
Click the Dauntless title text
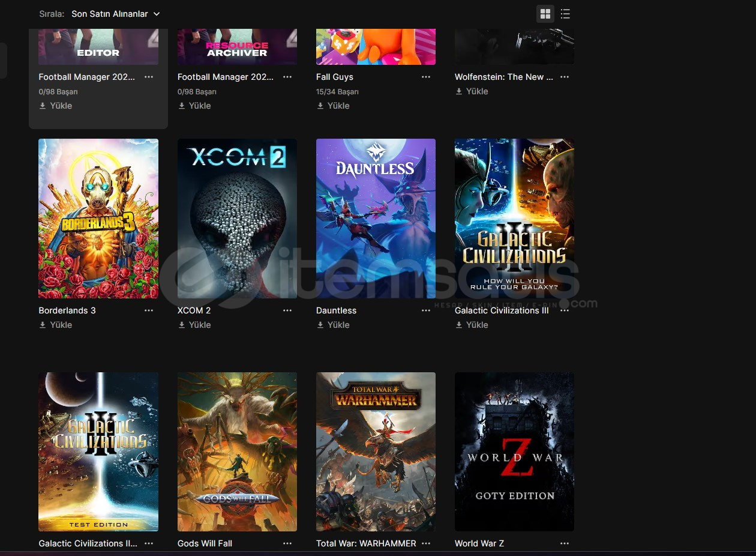tap(337, 310)
